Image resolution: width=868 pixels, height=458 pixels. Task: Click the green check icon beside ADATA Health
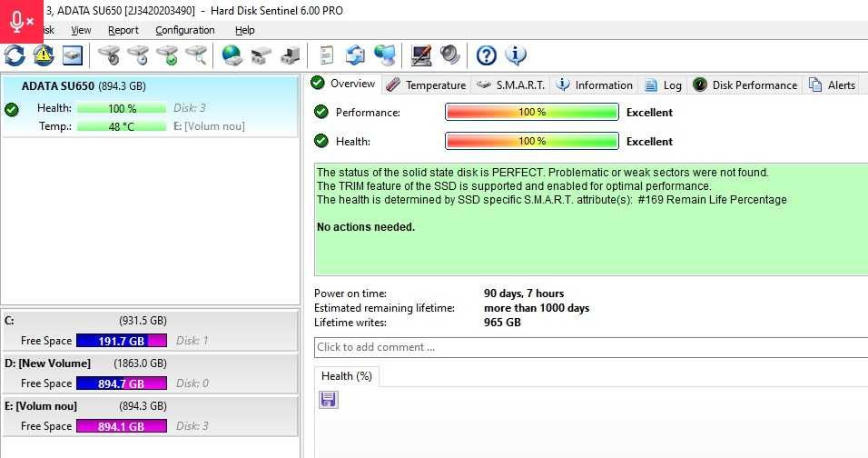click(12, 110)
